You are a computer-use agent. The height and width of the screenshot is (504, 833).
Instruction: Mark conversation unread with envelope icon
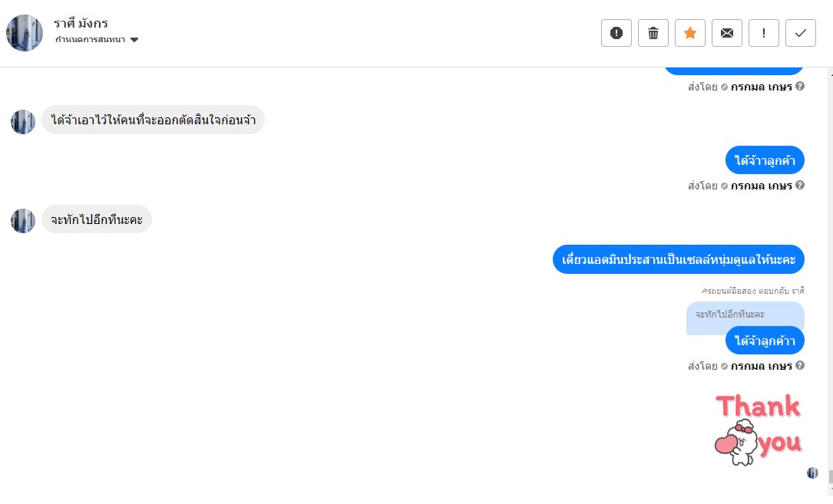727,33
